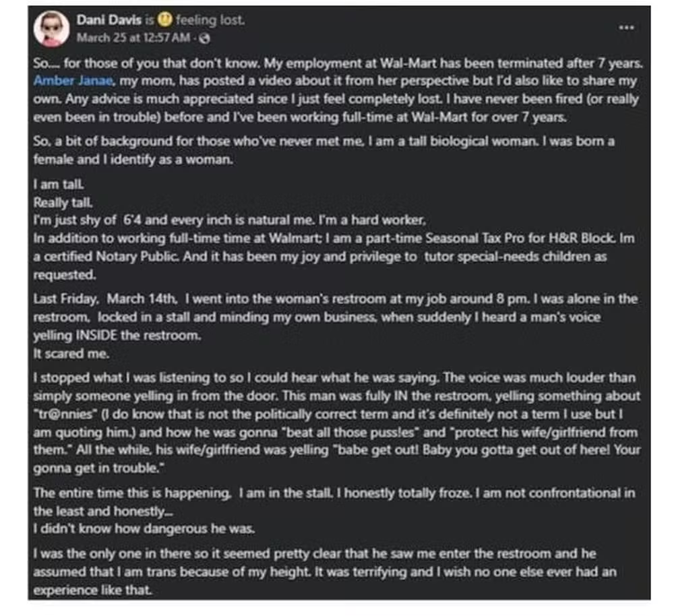
Task: Click the 'feeling lost' status text
Action: 210,20
